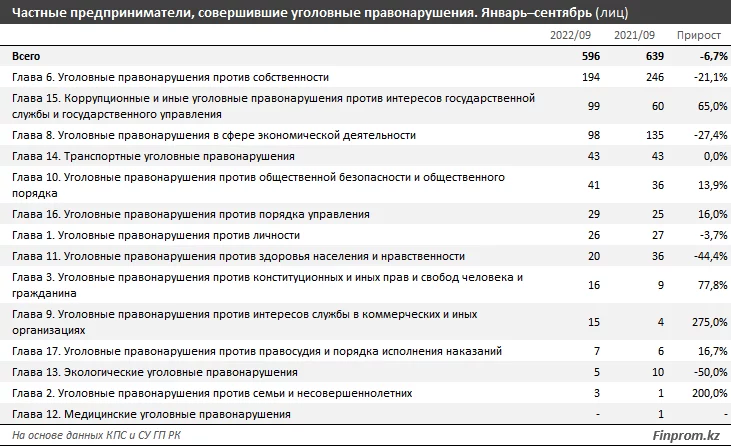This screenshot has width=731, height=446.
Task: Click the value 99 in Глава 15 row
Action: [x=593, y=106]
